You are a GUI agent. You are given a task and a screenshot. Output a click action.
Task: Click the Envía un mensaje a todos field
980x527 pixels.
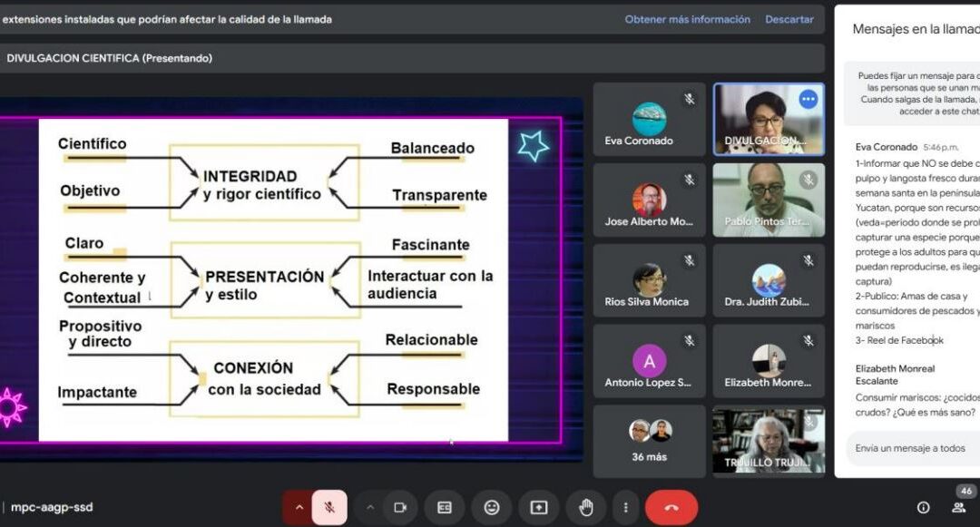pyautogui.click(x=910, y=448)
